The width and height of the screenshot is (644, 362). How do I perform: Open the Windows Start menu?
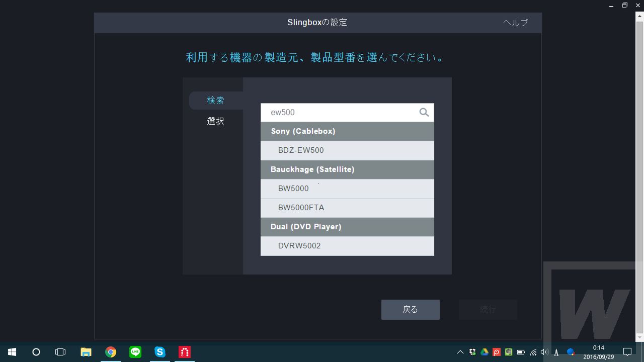point(12,352)
